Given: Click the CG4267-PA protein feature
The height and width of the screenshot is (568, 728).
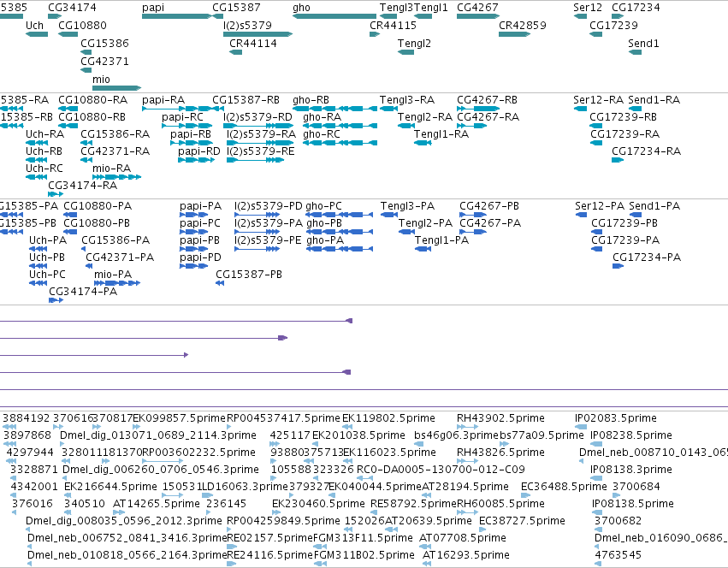Looking at the screenshot, I should coord(472,232).
